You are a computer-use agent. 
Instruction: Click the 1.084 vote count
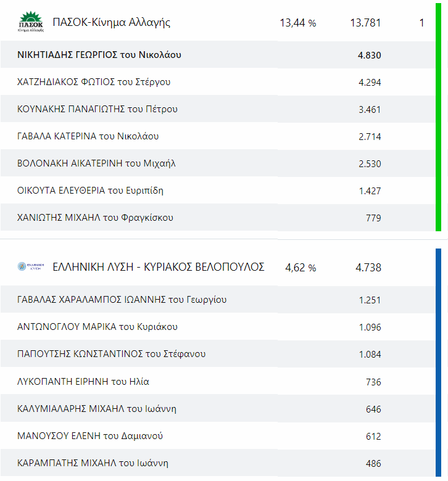tap(370, 355)
